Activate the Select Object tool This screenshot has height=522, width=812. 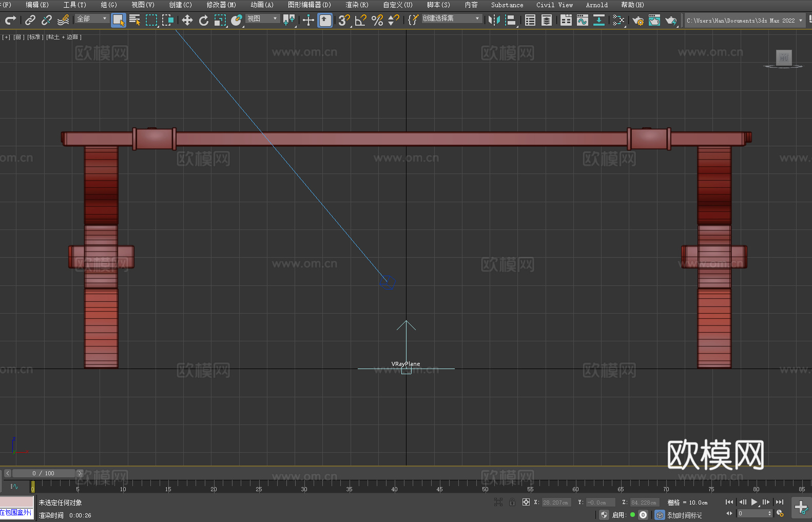(119, 20)
